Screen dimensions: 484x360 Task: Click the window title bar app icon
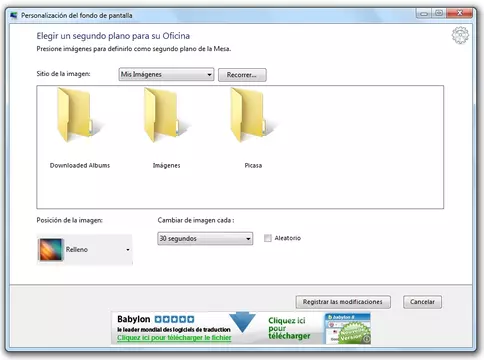point(14,15)
